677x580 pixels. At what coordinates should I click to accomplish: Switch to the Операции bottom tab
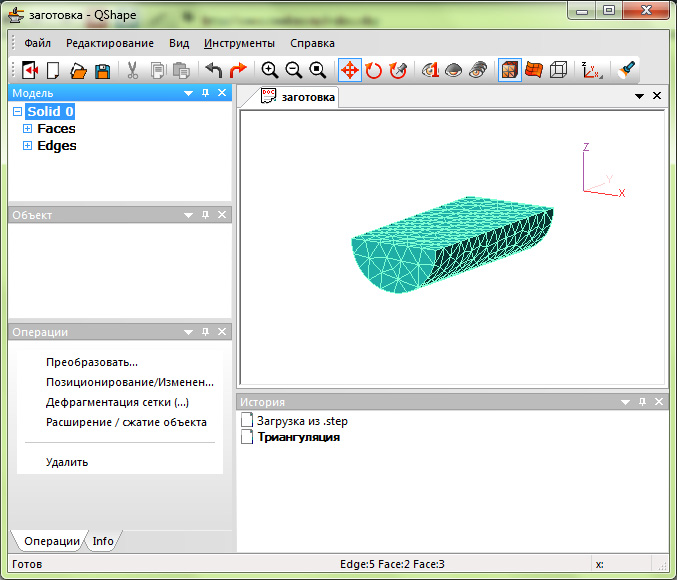(x=51, y=541)
